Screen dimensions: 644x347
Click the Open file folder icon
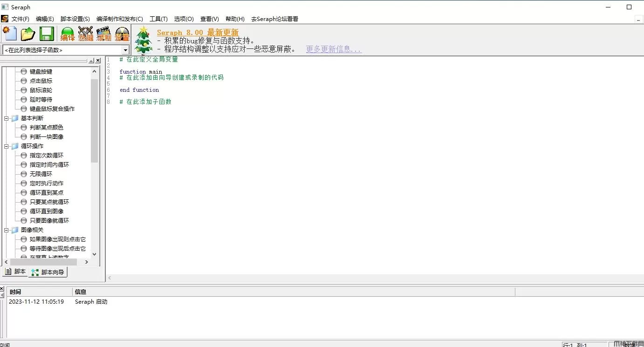pos(28,34)
